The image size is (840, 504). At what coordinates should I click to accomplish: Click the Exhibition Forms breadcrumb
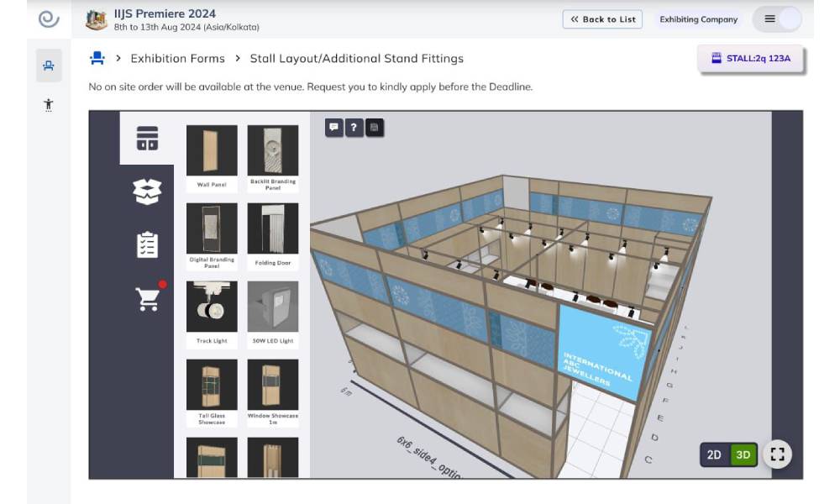point(177,59)
